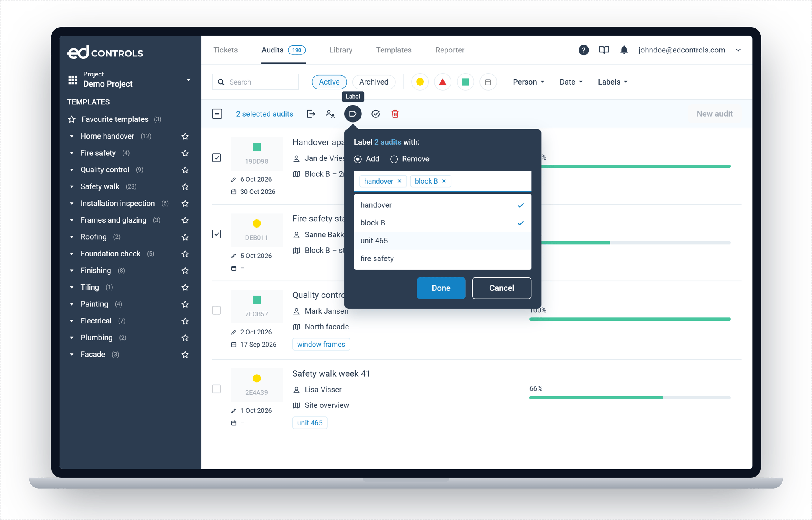Screen dimensions: 812x520
Task: Select the Remove radio button
Action: pos(394,159)
